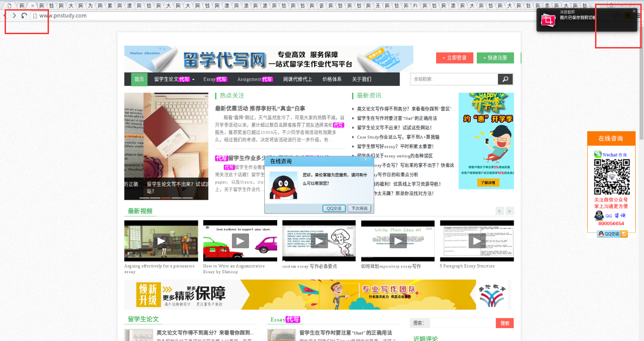
Task: Go to 网课代修代上 menu item
Action: click(298, 79)
